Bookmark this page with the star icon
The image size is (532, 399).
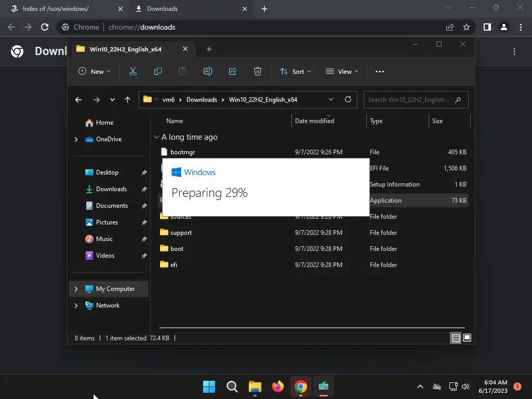pyautogui.click(x=467, y=27)
